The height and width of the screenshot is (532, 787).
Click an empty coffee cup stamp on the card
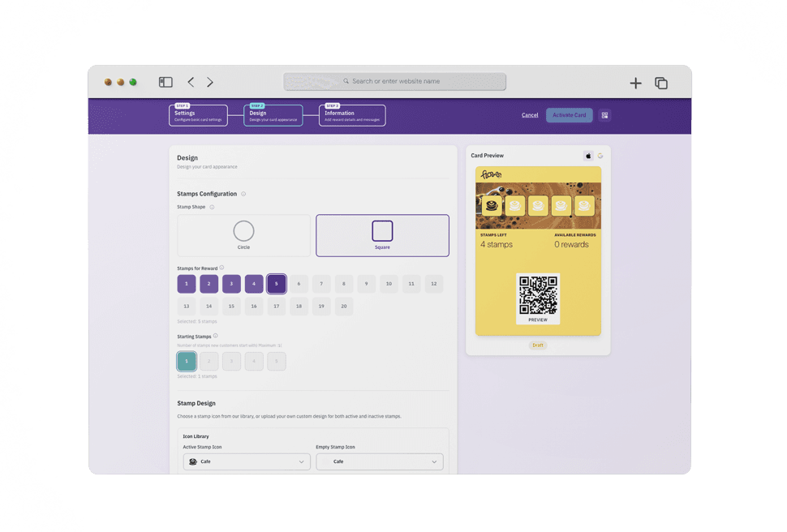tap(514, 205)
